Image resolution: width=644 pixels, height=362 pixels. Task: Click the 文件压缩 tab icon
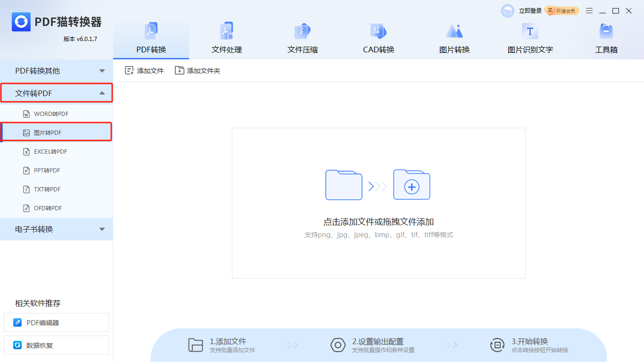(302, 31)
